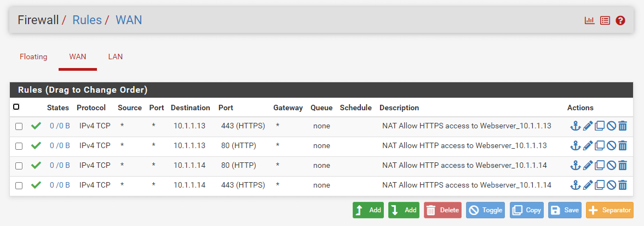Click green pass checkmark of HTTP 10.1.1.13 rule
The height and width of the screenshot is (226, 644).
[36, 145]
